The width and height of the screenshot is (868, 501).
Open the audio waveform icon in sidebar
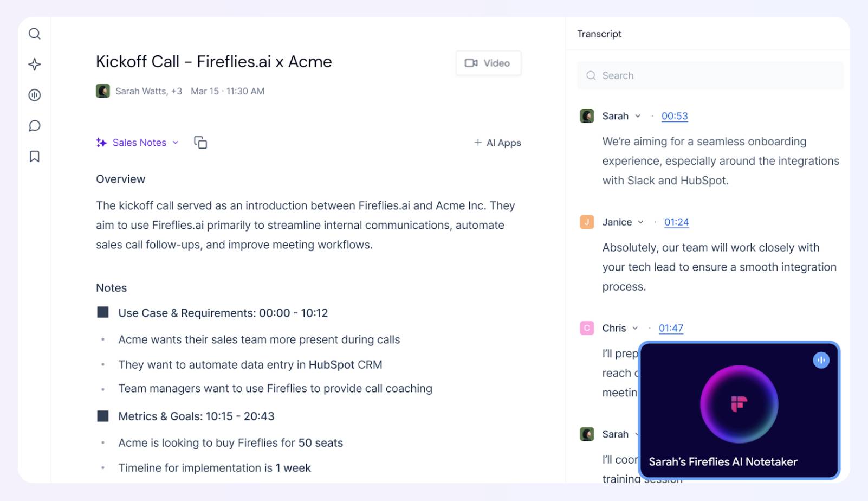point(35,95)
